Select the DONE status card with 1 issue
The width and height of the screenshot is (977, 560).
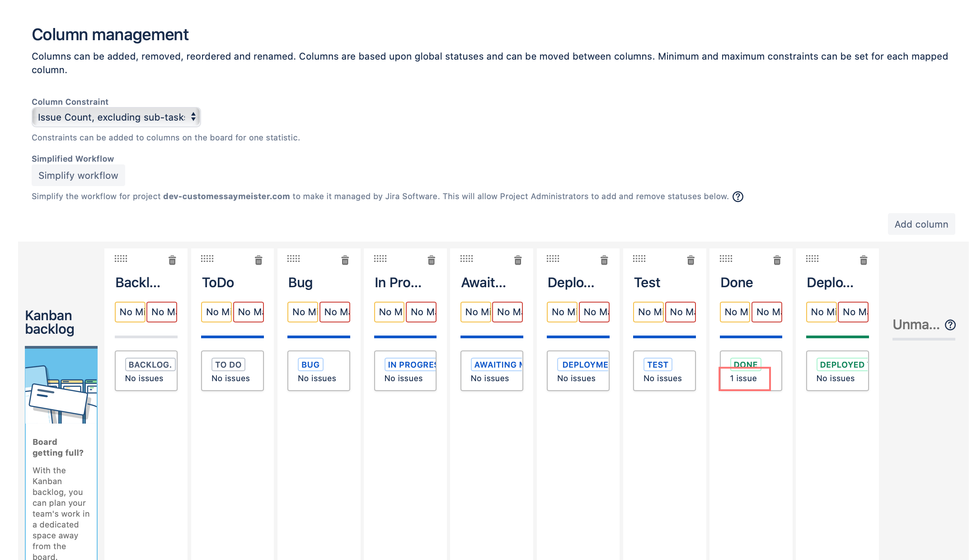(751, 371)
